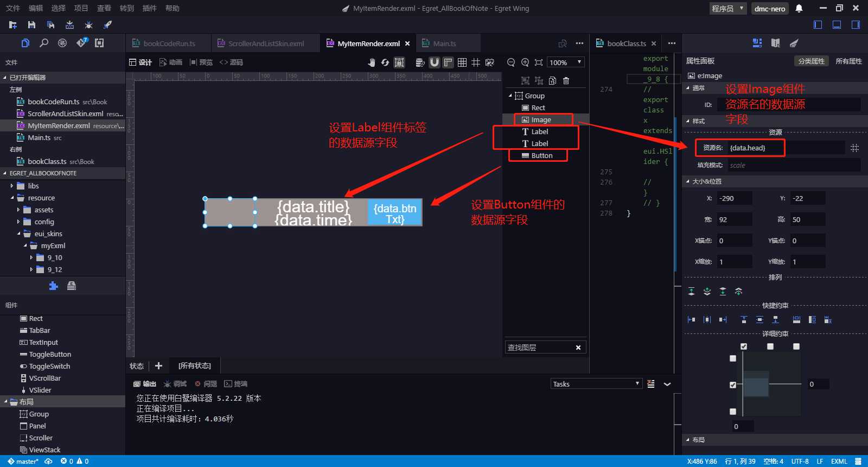This screenshot has width=868, height=467.
Task: Click the 所有属性 button
Action: (848, 61)
